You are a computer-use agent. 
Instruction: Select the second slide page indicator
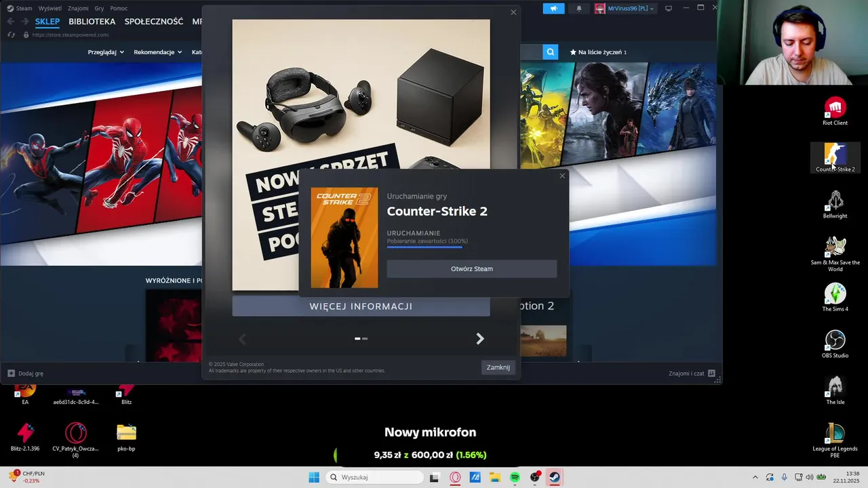tap(365, 338)
